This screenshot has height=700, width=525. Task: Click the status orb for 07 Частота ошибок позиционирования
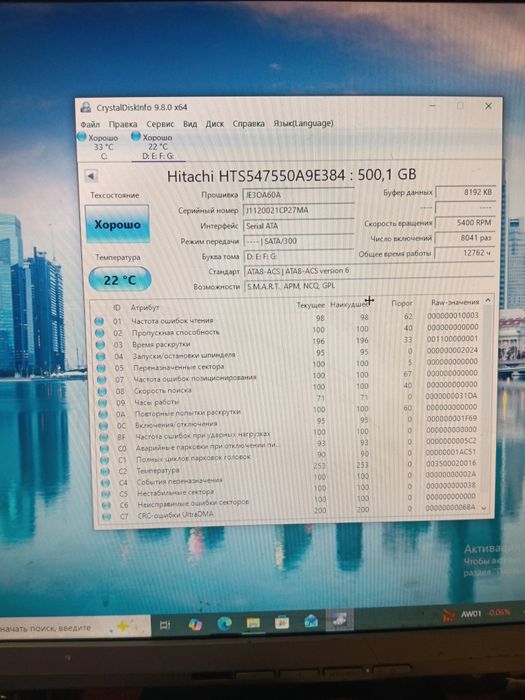pyautogui.click(x=102, y=379)
